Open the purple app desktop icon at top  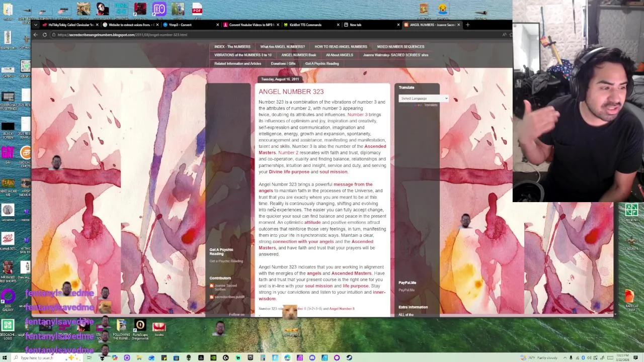[x=159, y=10]
